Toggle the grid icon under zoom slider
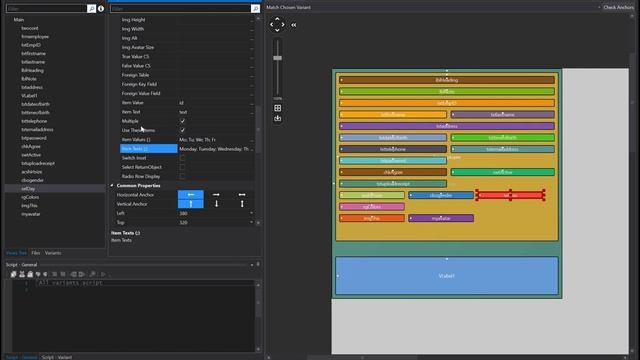Viewport: 640px width, 360px height. coord(278,108)
